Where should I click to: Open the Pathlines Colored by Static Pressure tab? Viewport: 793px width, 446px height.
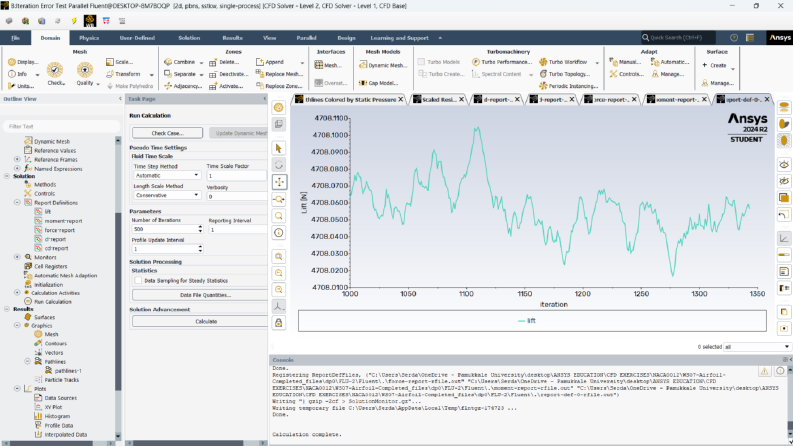click(x=350, y=100)
